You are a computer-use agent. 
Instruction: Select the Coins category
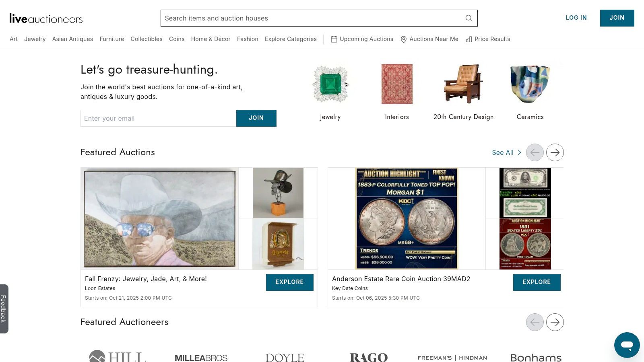point(177,39)
